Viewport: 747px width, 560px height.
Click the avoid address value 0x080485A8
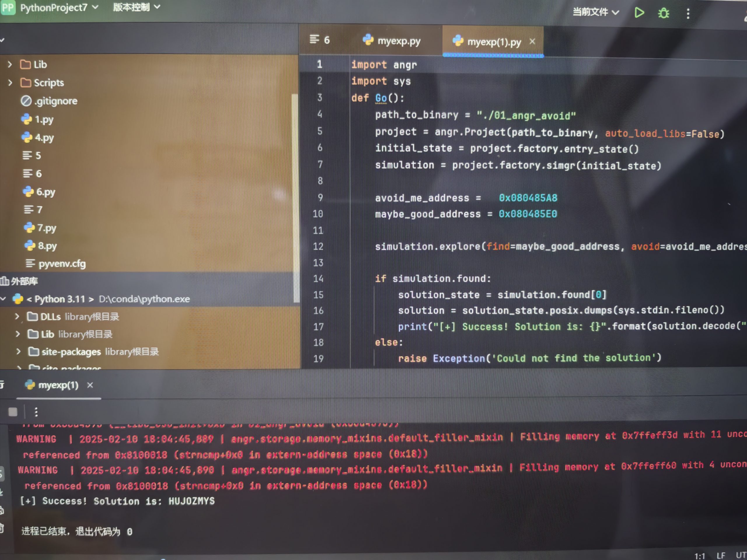pyautogui.click(x=528, y=198)
